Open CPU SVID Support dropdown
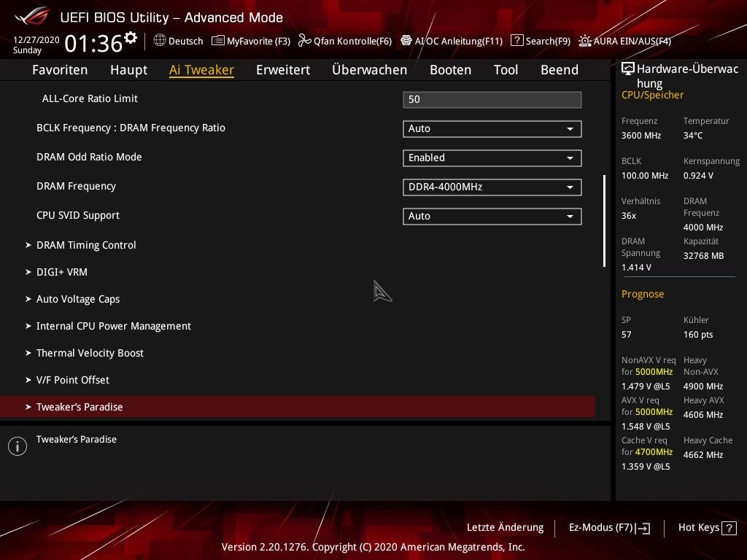 pos(492,216)
